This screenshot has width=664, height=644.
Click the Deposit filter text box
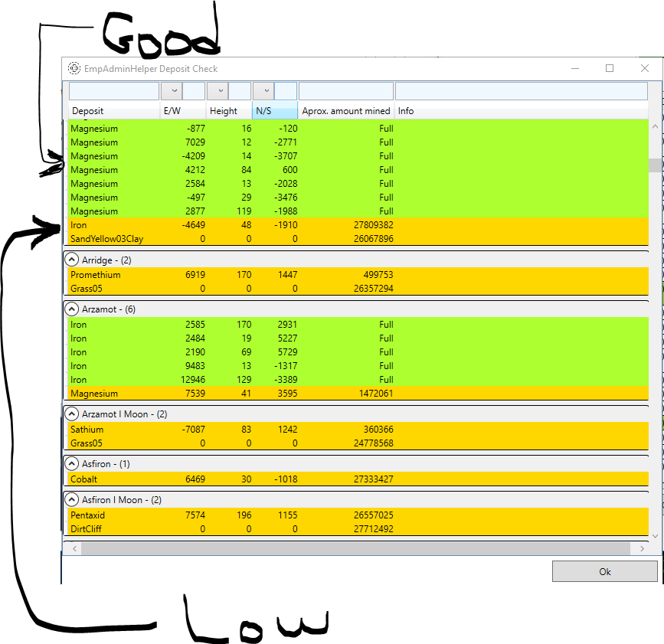click(113, 91)
